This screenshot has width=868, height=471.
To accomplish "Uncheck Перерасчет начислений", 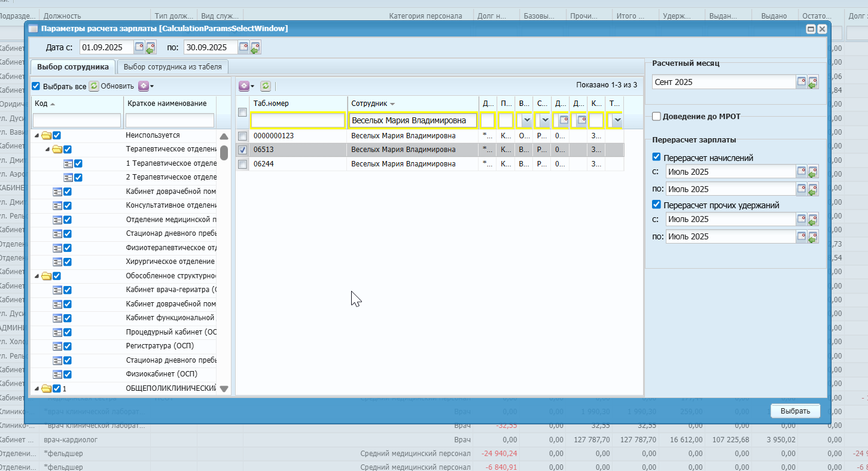I will 656,157.
